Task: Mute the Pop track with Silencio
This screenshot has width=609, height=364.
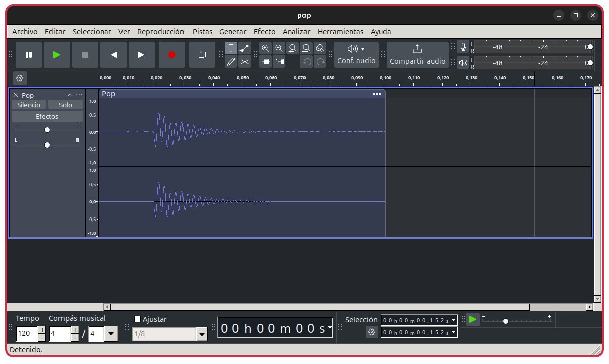Action: click(x=29, y=105)
